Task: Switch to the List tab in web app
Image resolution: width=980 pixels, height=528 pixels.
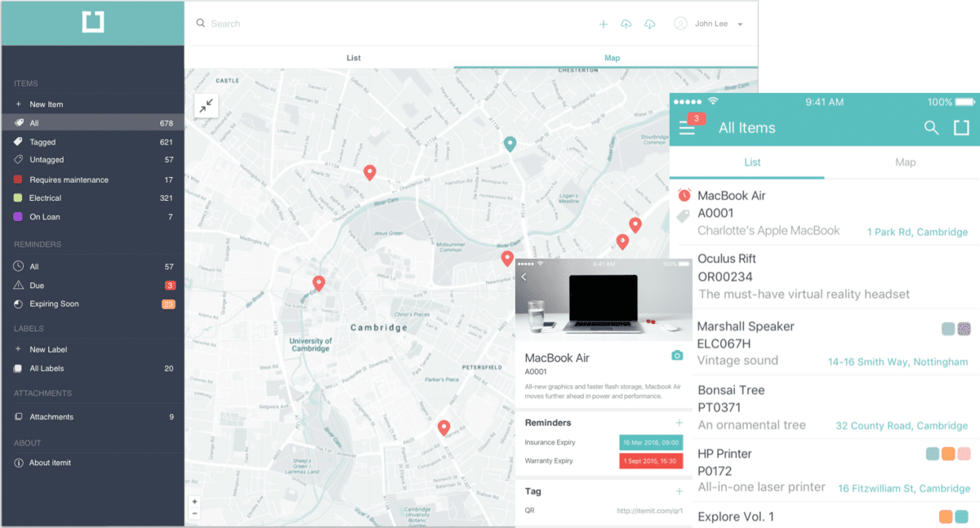Action: (x=353, y=58)
